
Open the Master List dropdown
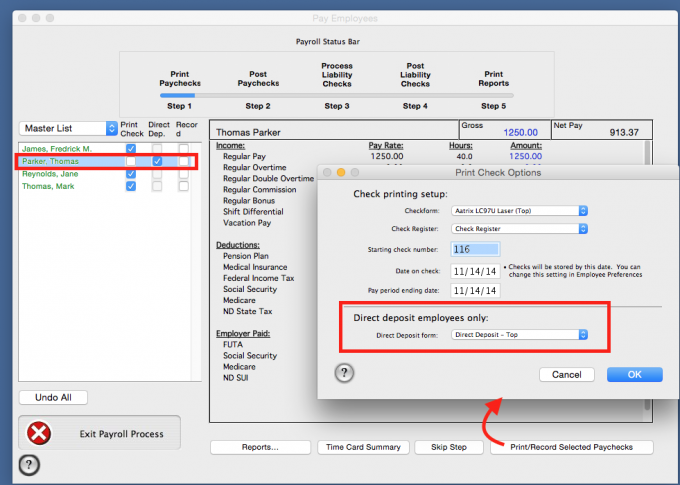68,128
